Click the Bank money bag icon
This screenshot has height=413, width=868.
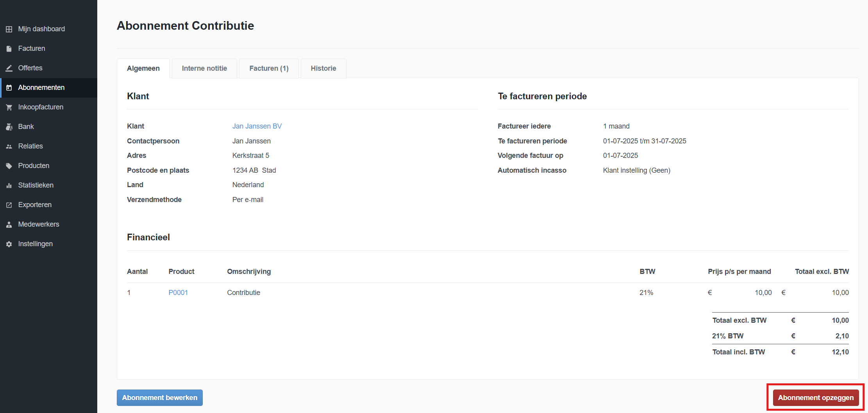pos(9,127)
